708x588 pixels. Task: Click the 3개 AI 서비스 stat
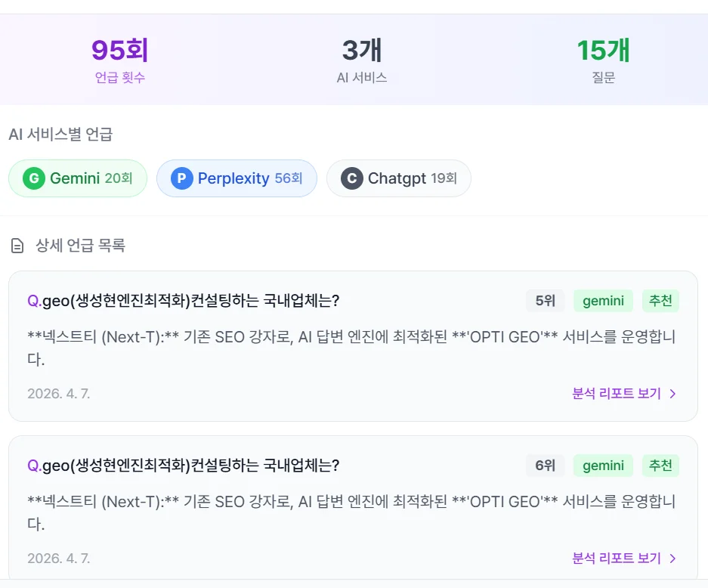362,60
